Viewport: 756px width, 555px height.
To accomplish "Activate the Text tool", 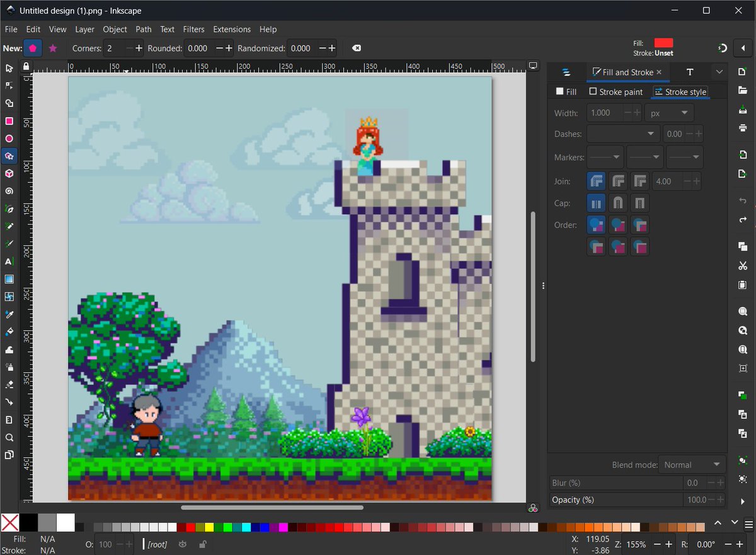I will pos(9,261).
